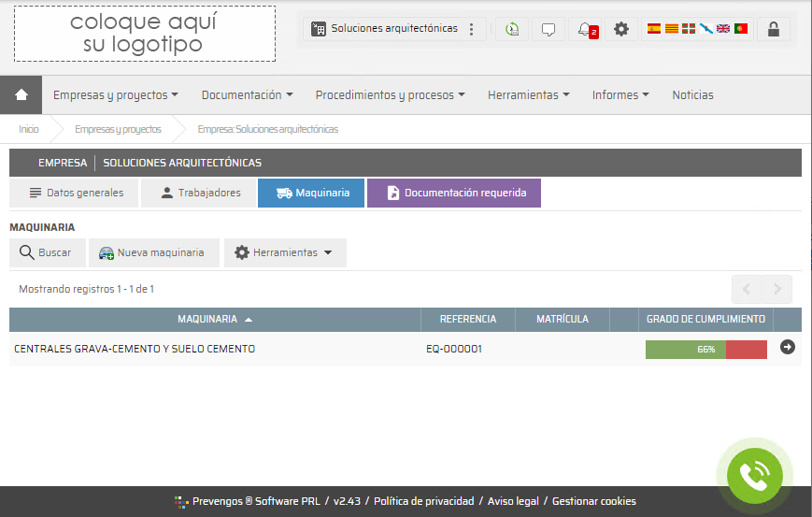Select the British flag for English

723,29
